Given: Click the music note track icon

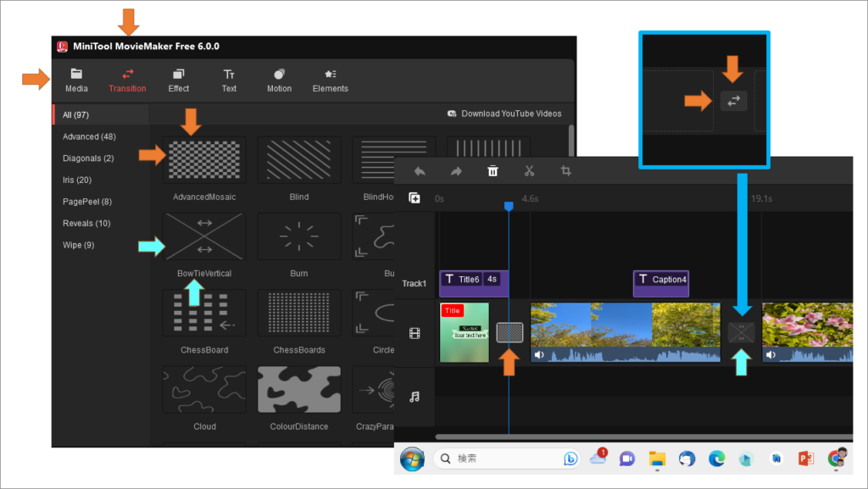Looking at the screenshot, I should (x=415, y=397).
